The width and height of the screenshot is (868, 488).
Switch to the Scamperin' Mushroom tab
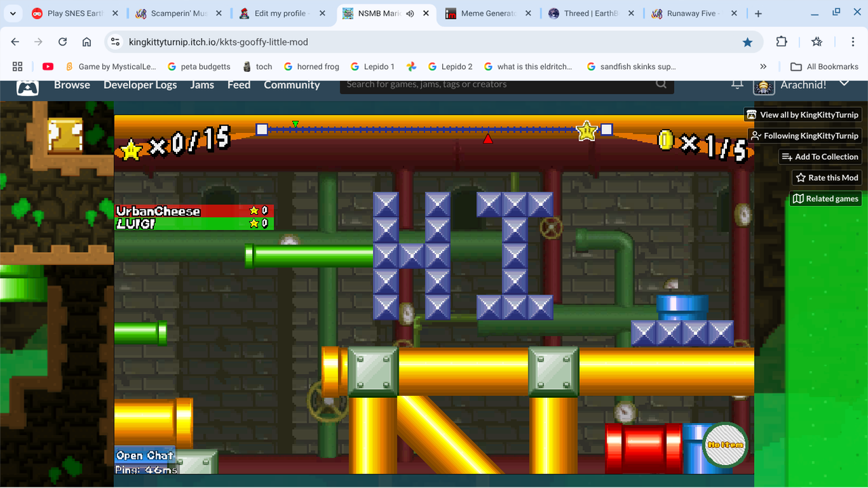[x=178, y=14]
